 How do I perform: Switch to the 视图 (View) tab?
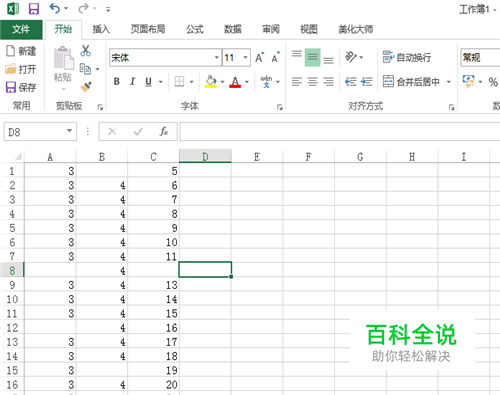pyautogui.click(x=309, y=29)
